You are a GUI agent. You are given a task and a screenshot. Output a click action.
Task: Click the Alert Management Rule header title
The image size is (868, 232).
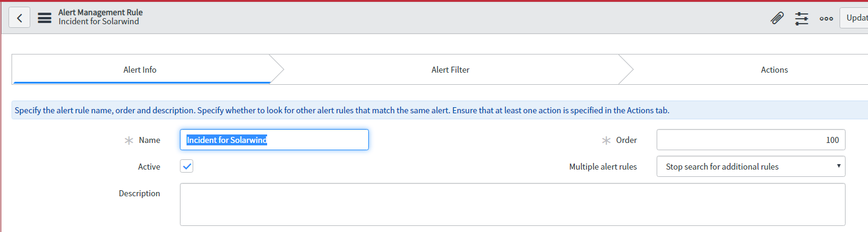101,12
